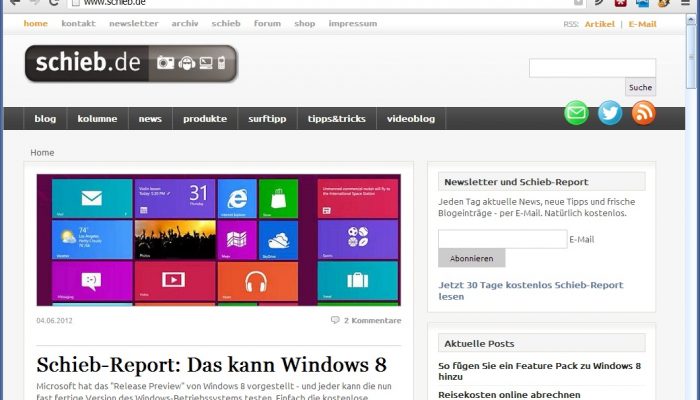This screenshot has width=700, height=400.
Task: Open the orange RSS feed icon
Action: point(643,113)
